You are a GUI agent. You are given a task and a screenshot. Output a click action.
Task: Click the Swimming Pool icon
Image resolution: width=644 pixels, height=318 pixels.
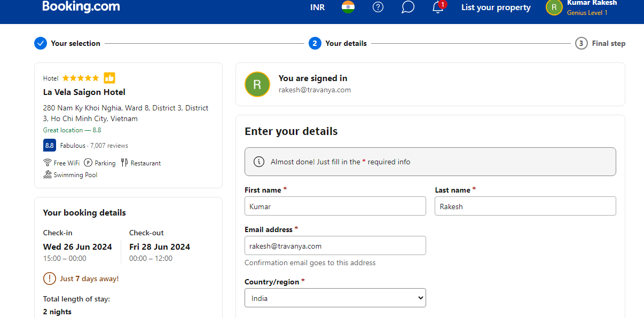(x=48, y=174)
